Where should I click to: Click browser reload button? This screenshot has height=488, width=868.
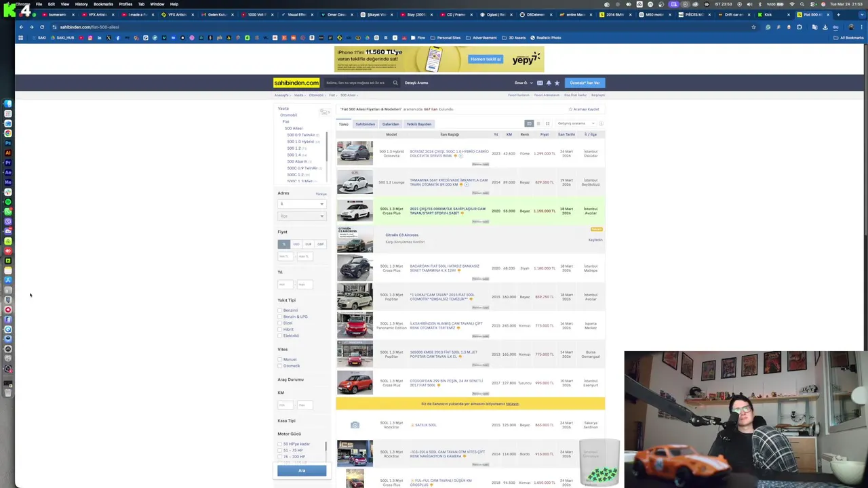point(42,27)
